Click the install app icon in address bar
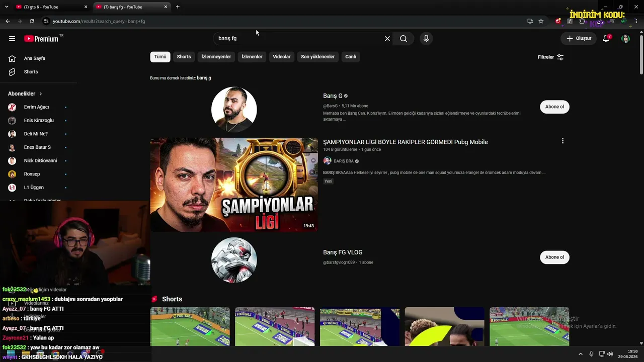The width and height of the screenshot is (644, 362). [x=530, y=21]
